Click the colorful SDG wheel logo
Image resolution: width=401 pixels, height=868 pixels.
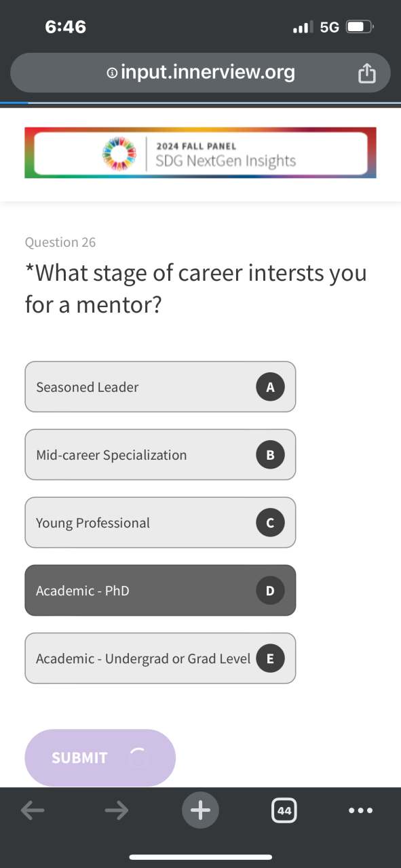120,153
